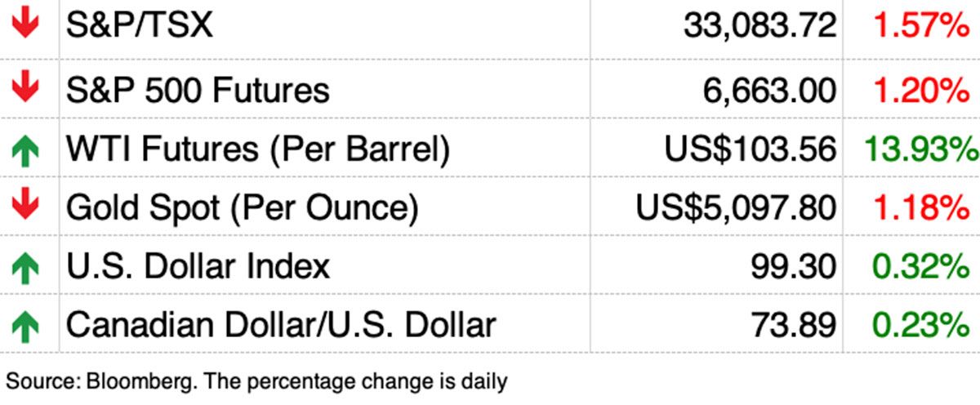The width and height of the screenshot is (980, 405).
Task: Click the red down arrow beside S&P/TSX
Action: point(26,26)
